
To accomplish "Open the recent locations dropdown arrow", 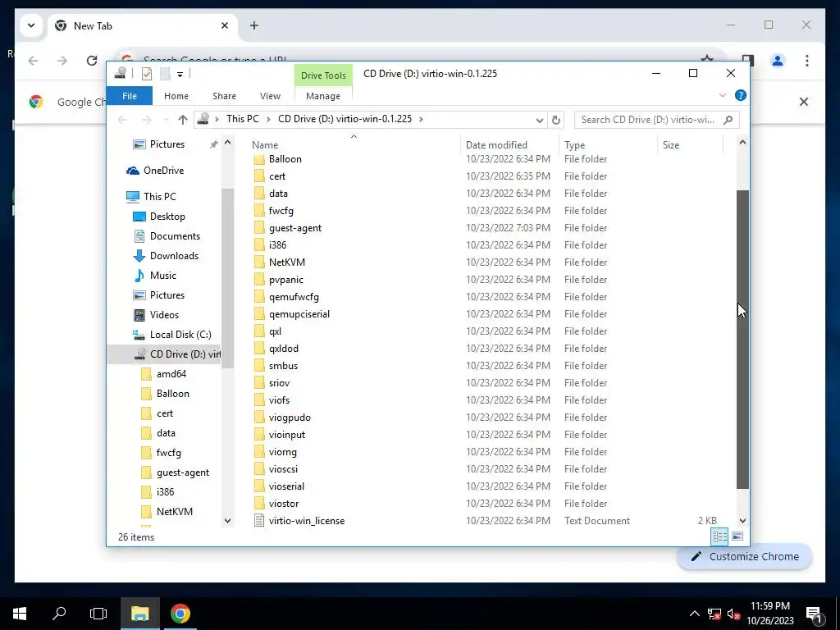I will click(x=166, y=120).
